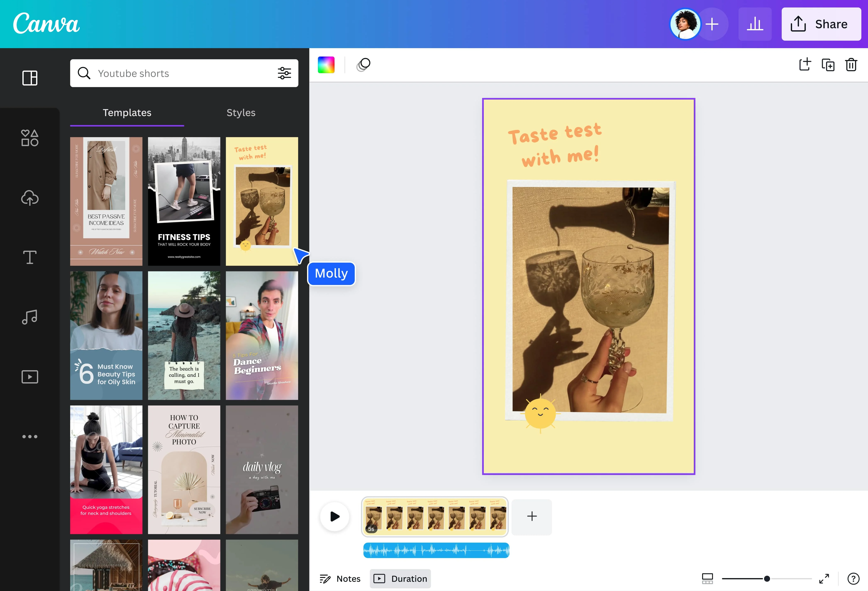Duplicate the current page
868x591 pixels.
point(828,65)
